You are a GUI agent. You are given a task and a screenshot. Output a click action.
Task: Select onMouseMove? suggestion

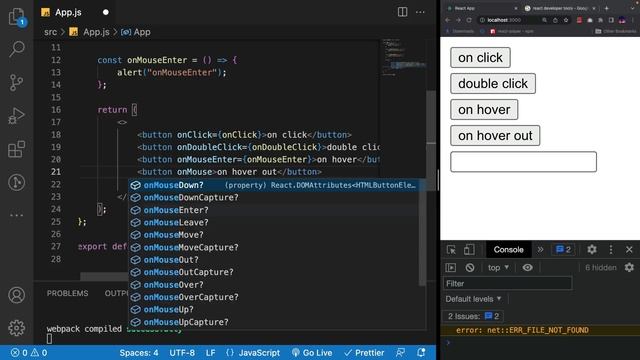[273, 235]
